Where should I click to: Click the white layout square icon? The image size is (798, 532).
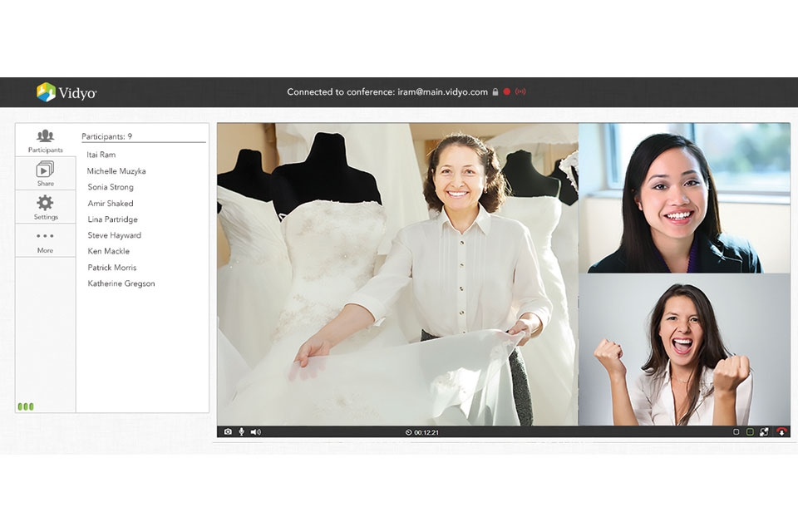point(736,431)
